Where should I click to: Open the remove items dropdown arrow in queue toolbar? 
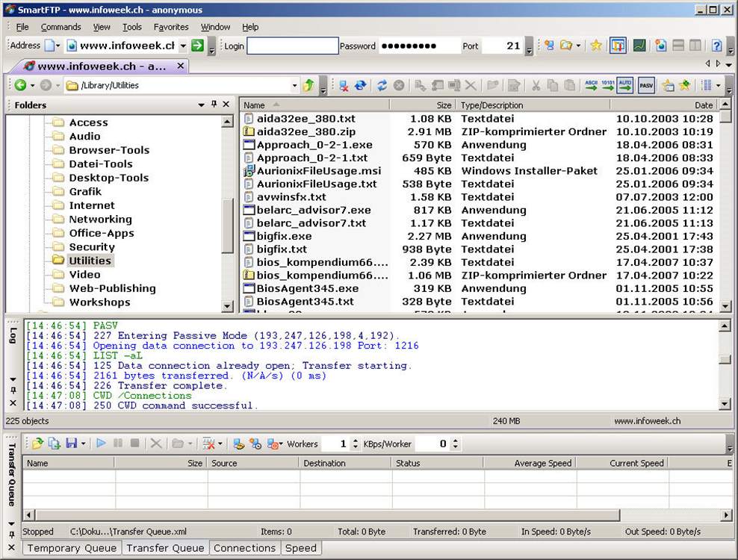[220, 444]
